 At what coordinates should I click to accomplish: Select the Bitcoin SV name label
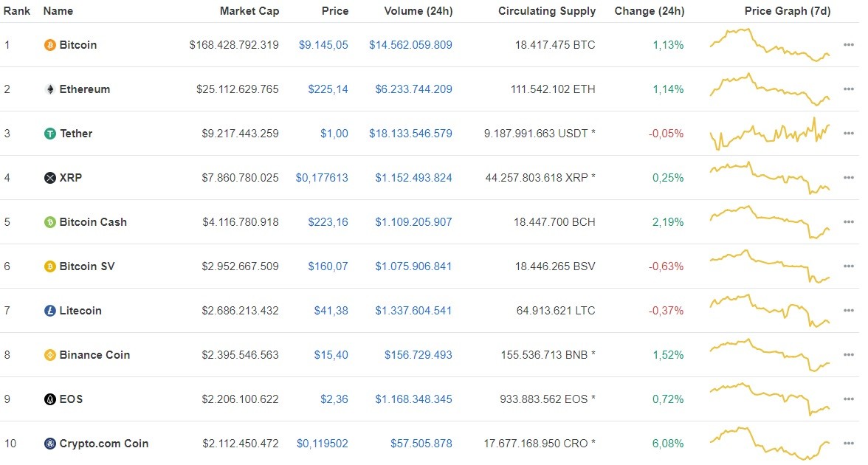click(86, 266)
